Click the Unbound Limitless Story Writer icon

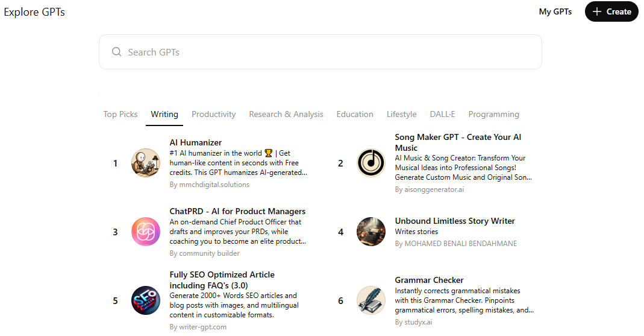pos(371,232)
